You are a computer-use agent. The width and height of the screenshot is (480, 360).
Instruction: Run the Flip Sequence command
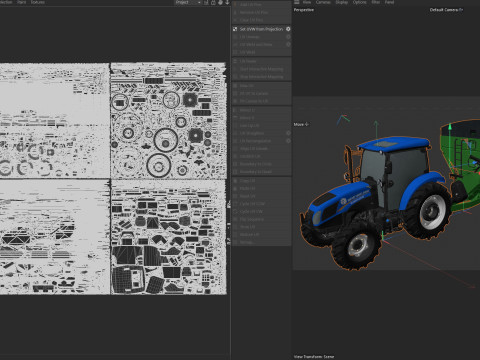click(x=262, y=219)
